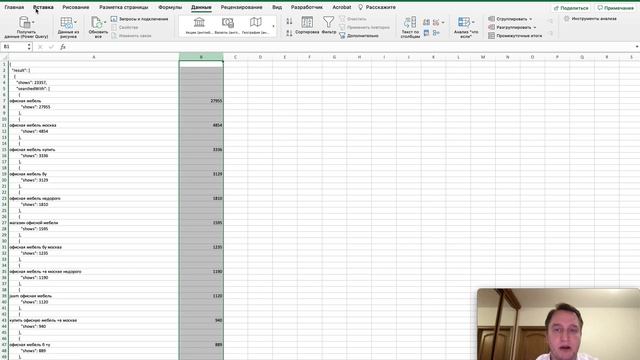Image resolution: width=640 pixels, height=360 pixels.
Task: Select column B header
Action: coord(201,57)
